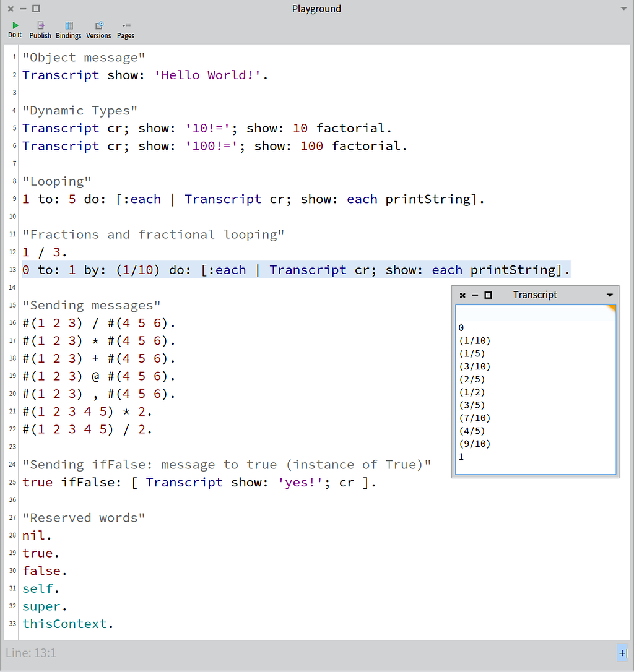
Task: Click the "Fractions and fractional looping" comment
Action: (154, 235)
